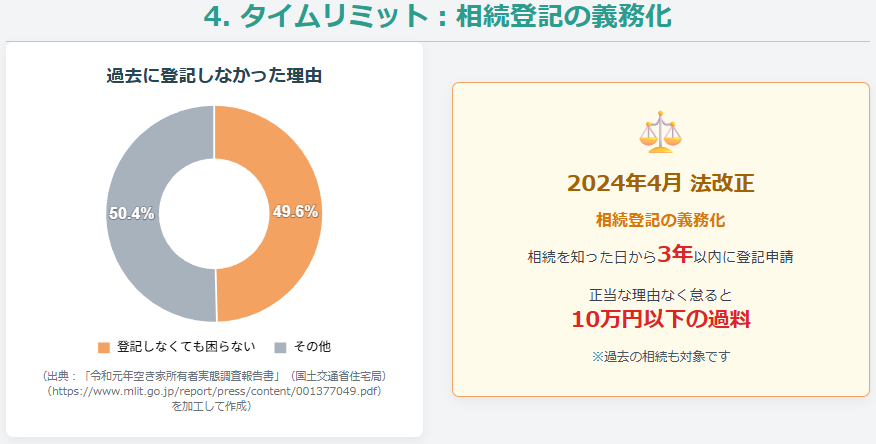
Task: Toggle the 登記しなくても困らない legend label
Action: pyautogui.click(x=186, y=347)
